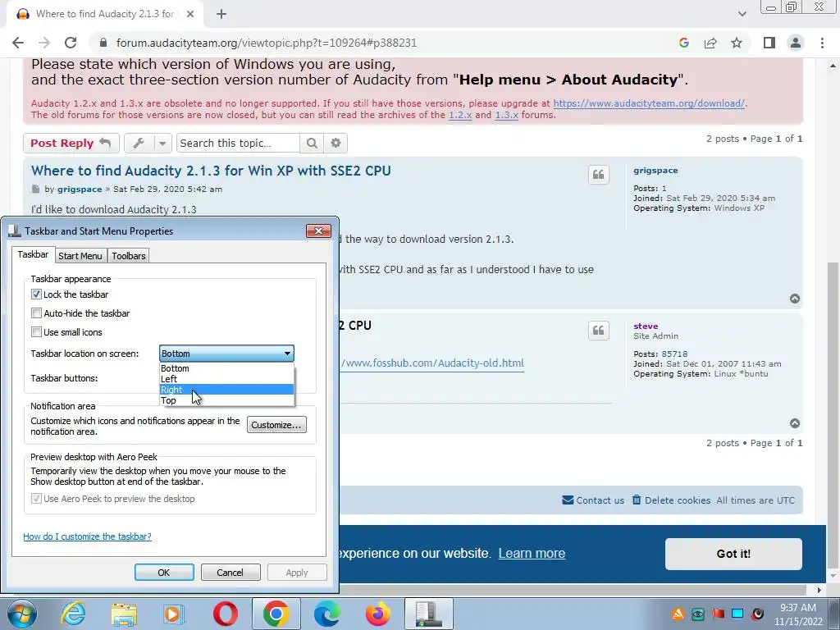Select the Taskbar tab
Viewport: 840px width, 630px height.
(33, 254)
